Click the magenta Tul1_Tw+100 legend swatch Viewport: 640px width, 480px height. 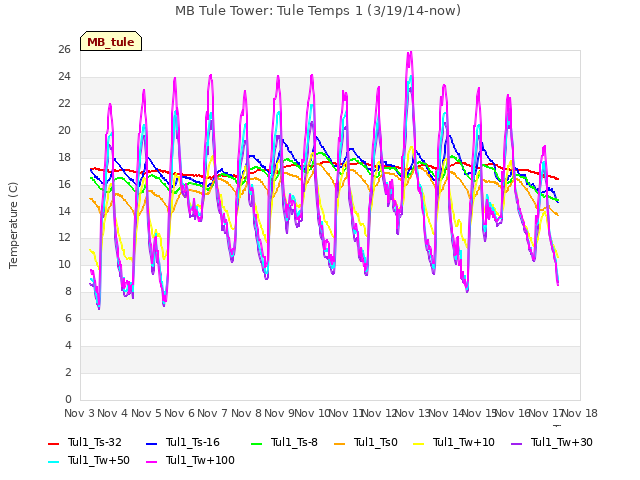pyautogui.click(x=151, y=462)
